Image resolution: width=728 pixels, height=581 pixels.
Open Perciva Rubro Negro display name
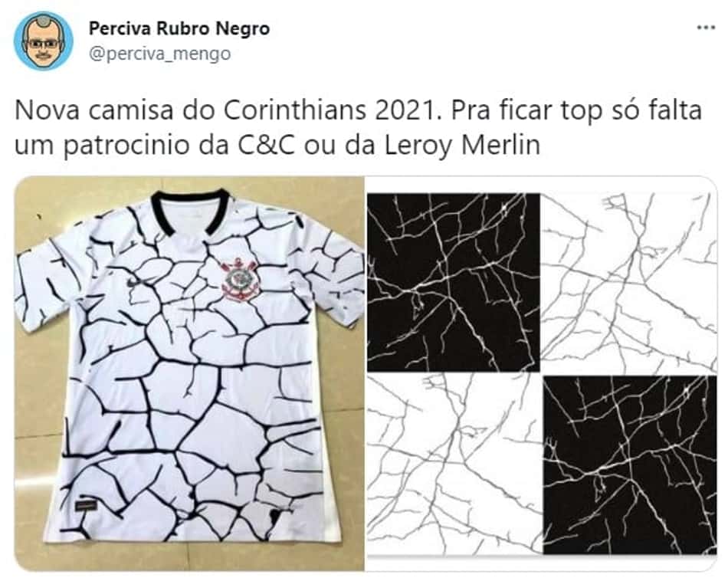pos(179,28)
